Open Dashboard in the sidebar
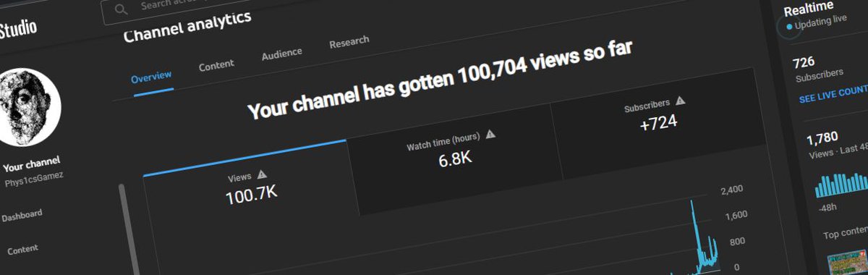Image resolution: width=868 pixels, height=275 pixels. (22, 215)
